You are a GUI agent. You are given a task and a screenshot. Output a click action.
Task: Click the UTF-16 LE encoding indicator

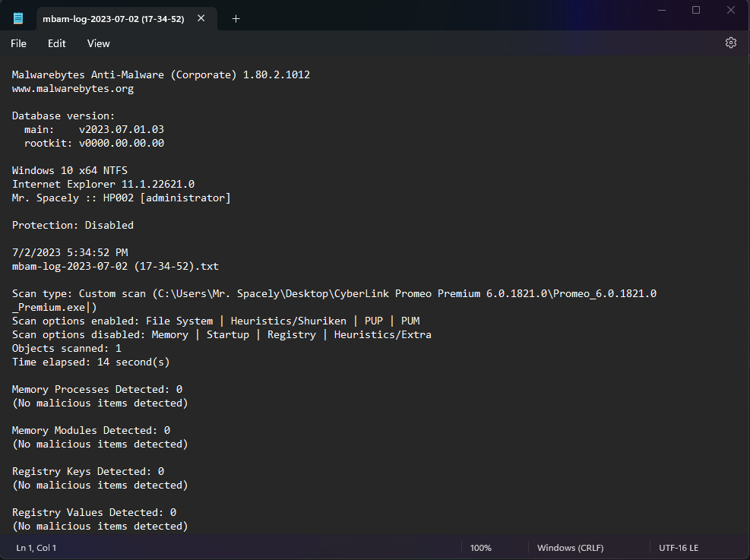pyautogui.click(x=679, y=548)
